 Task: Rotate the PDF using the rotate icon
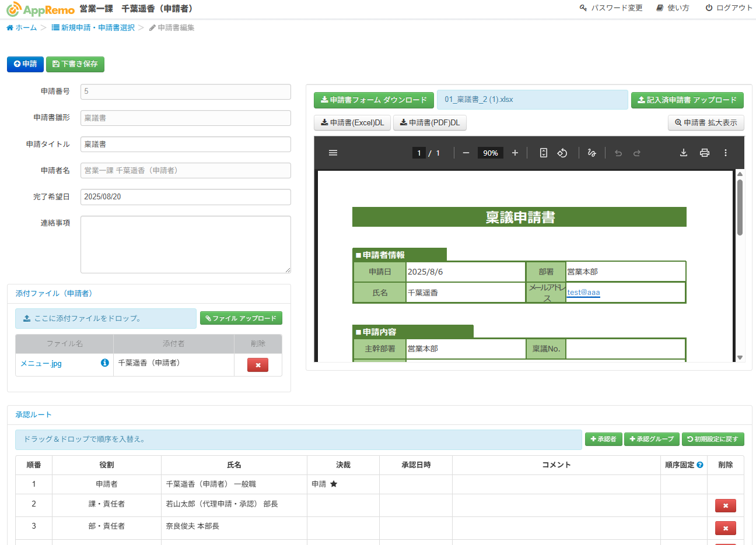(562, 153)
